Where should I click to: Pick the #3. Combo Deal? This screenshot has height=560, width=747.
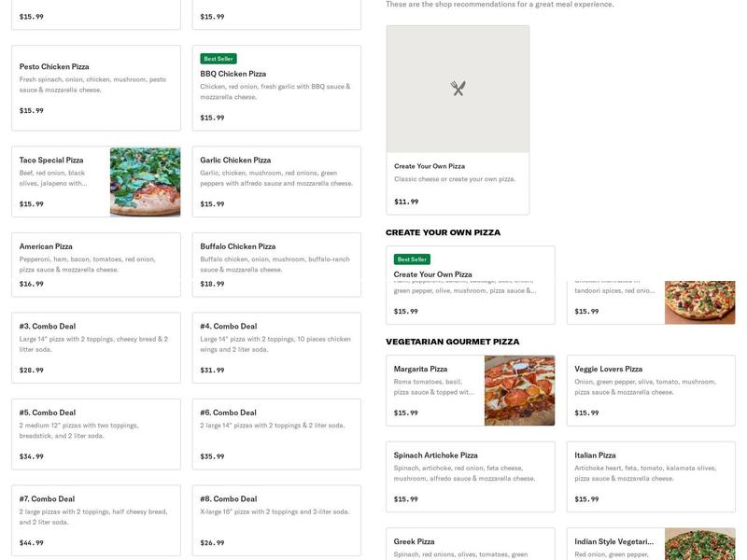pos(95,347)
